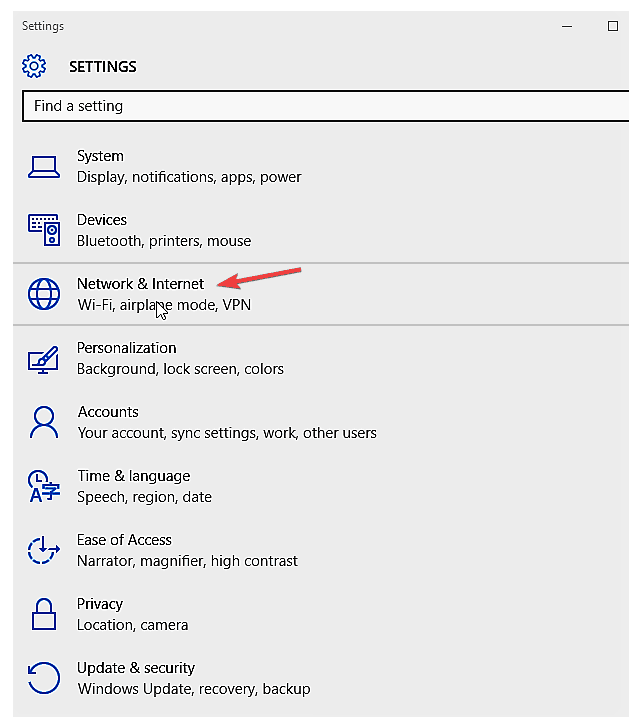
Task: Click the 'Settings' window title text
Action: tap(43, 26)
